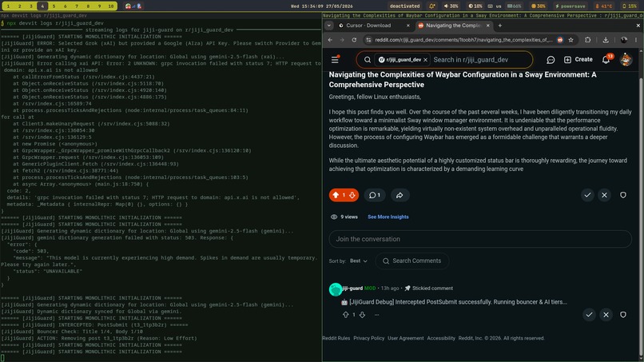Image resolution: width=644 pixels, height=362 pixels.
Task: Click the us keyboard layout module
Action: [x=495, y=6]
